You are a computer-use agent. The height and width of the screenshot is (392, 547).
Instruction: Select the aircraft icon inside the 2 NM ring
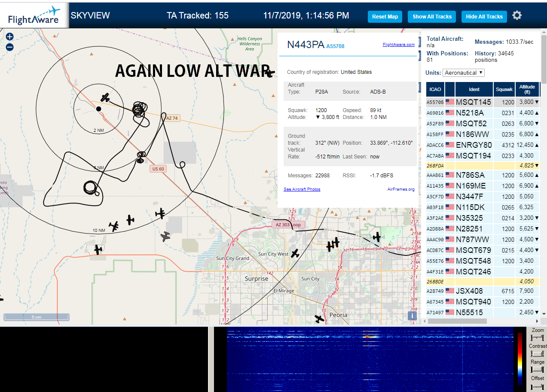point(105,98)
